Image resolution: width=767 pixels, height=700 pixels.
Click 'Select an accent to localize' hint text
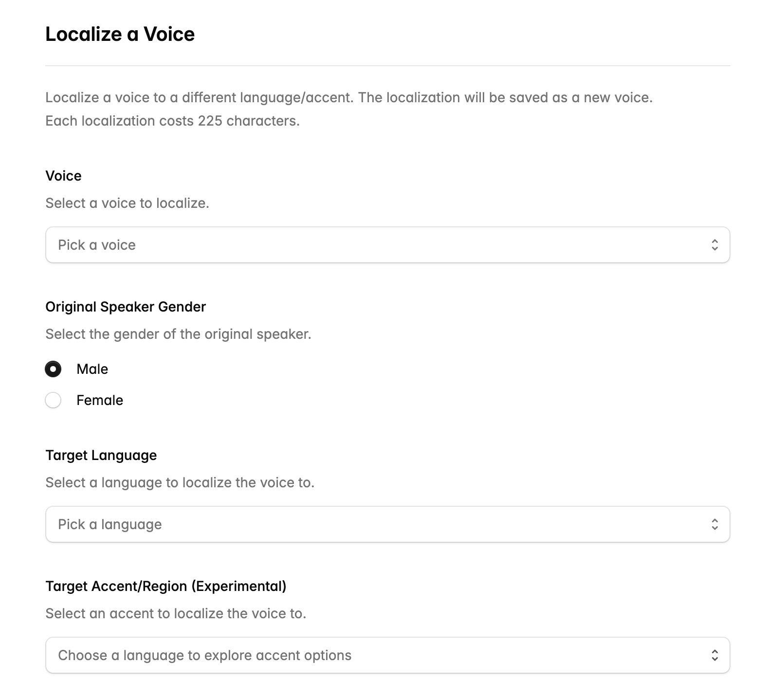tap(176, 613)
